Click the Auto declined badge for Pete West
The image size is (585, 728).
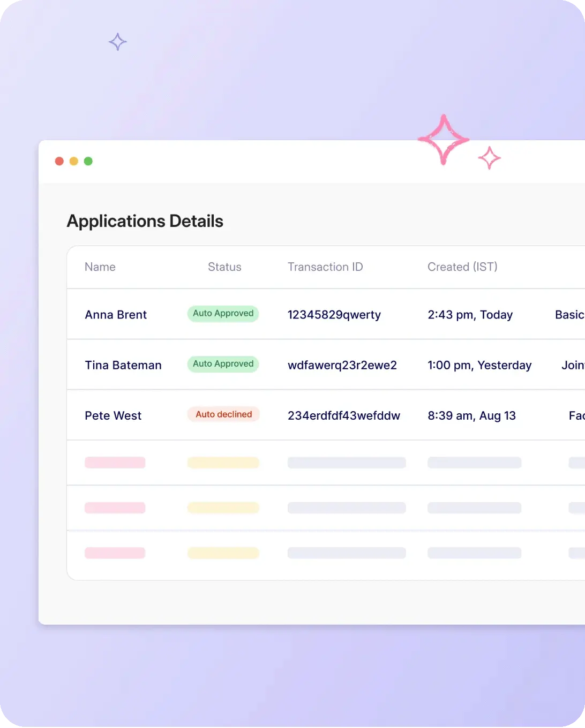(223, 414)
